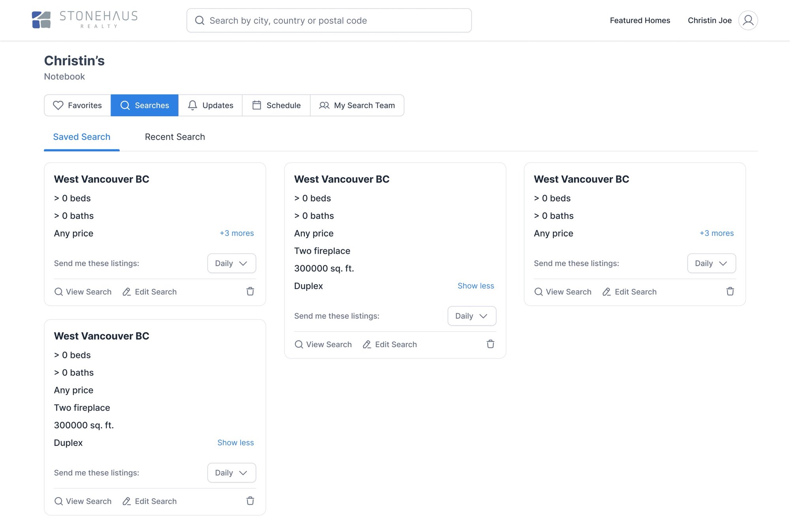Click Edit Search in the bottom-left card

click(x=150, y=501)
